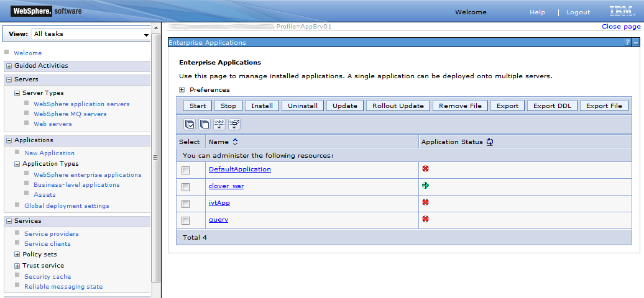Open help question mark in Enterprise Applications header

pos(627,42)
